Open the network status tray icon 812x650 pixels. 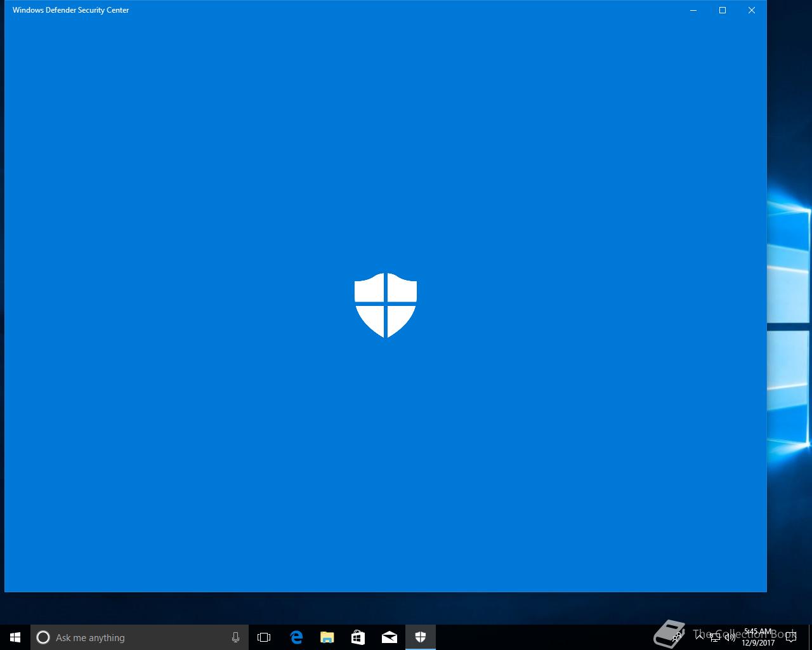tap(715, 637)
